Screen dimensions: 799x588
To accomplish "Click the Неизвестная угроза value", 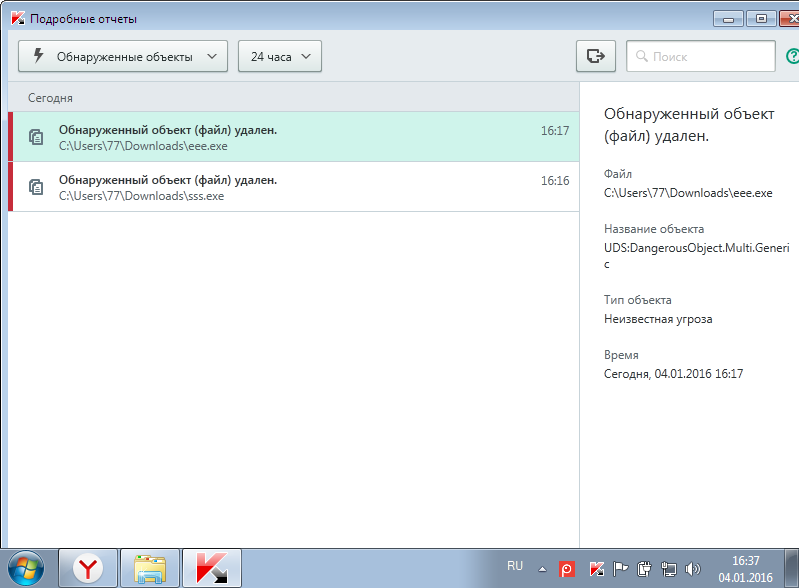I will 658,319.
